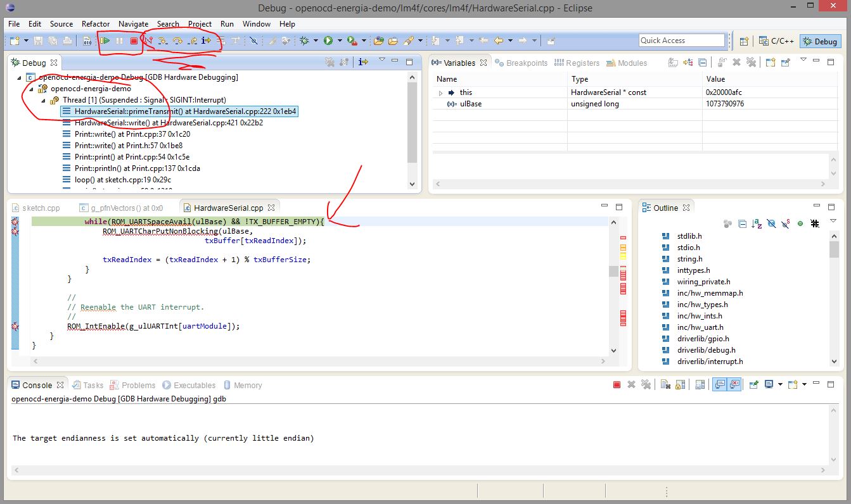Screen dimensions: 851x504
Task: Click the Sort alphabetically icon in Outline
Action: (757, 224)
